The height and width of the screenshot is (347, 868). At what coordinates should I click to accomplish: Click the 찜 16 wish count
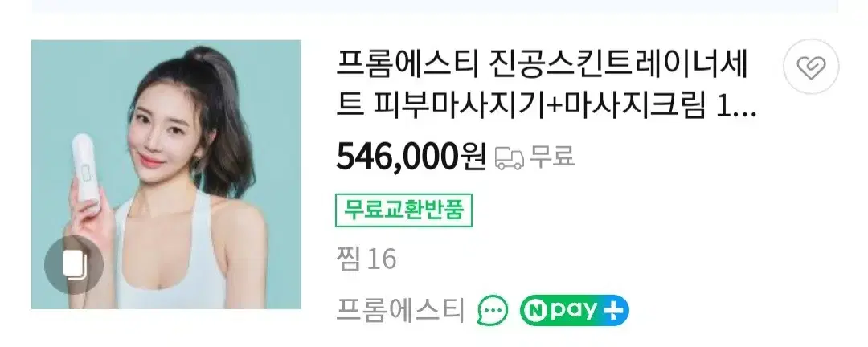pos(366,259)
